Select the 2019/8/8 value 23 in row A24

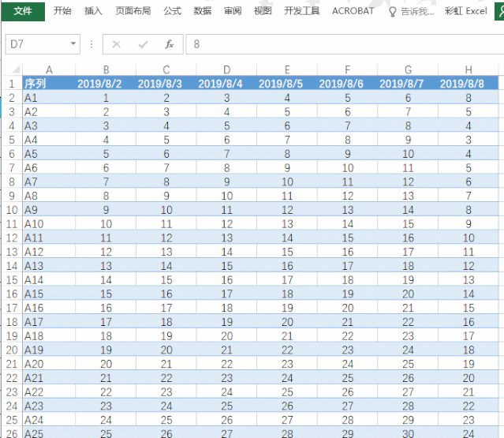(x=469, y=420)
